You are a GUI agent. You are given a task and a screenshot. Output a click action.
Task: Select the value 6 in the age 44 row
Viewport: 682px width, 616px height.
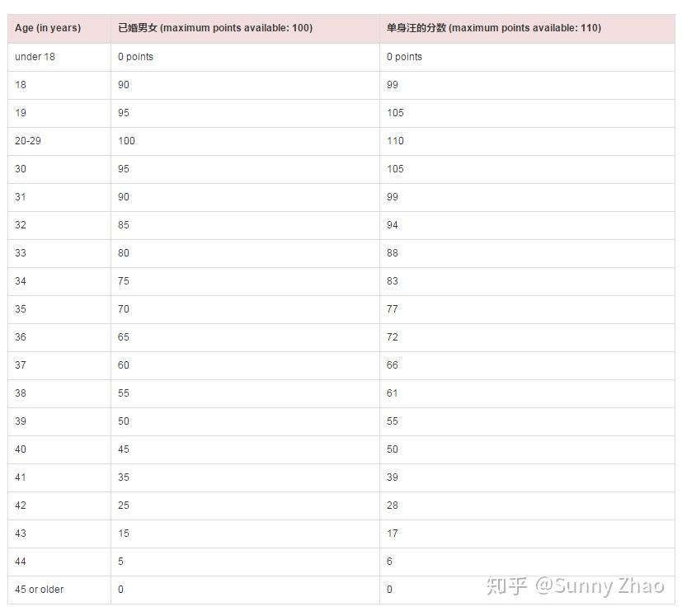(x=390, y=562)
